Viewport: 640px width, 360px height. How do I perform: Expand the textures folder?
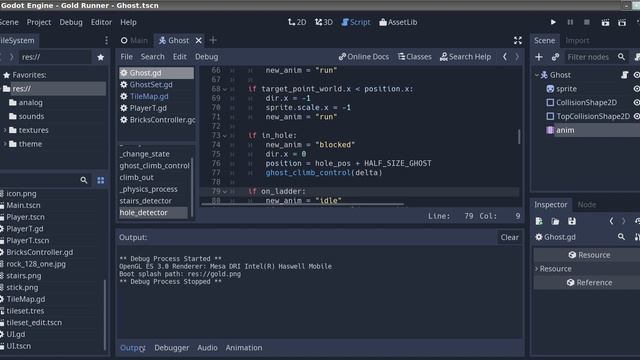tap(4, 130)
